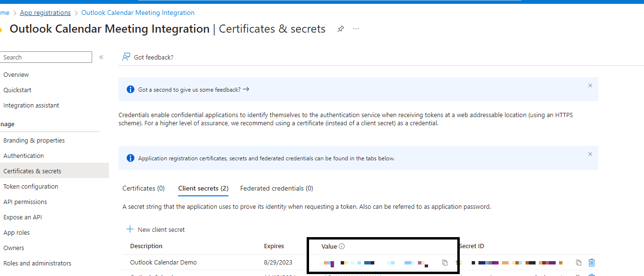Select the Client secrets (2) tab
The width and height of the screenshot is (644, 276).
[203, 188]
